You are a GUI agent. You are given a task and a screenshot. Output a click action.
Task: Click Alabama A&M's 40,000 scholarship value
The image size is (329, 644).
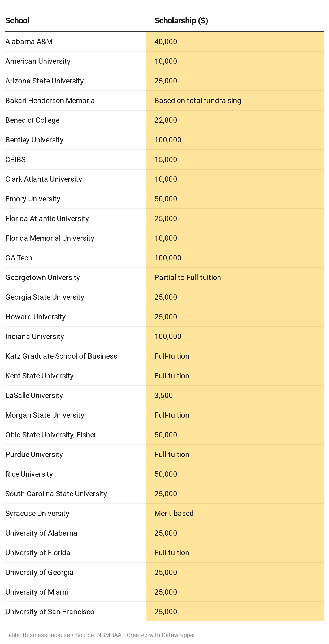tap(166, 42)
